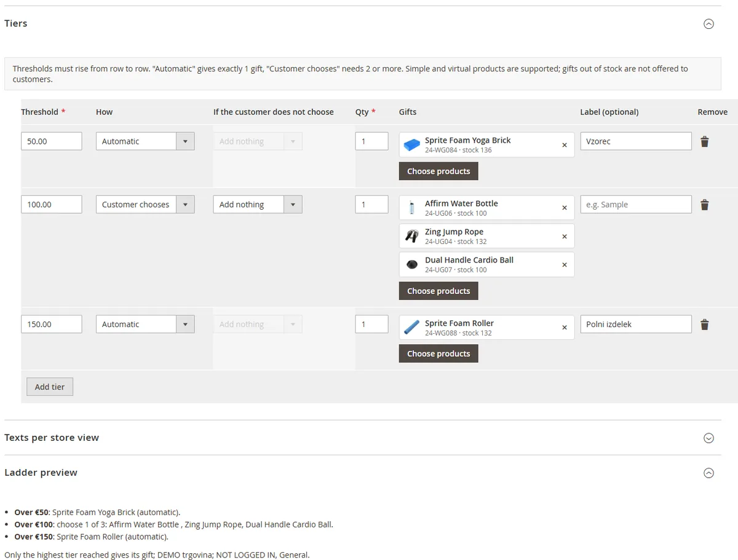Choose products for the 150.00 tier

tap(438, 354)
